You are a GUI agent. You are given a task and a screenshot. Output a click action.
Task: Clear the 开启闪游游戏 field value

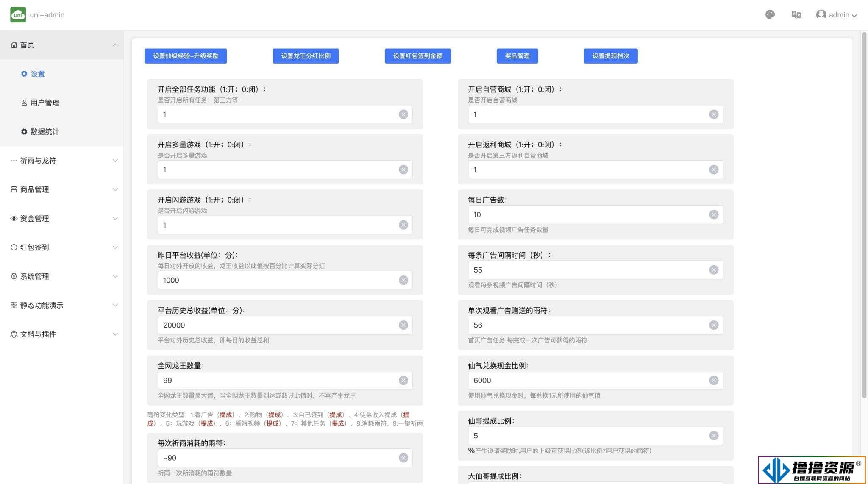coord(403,225)
